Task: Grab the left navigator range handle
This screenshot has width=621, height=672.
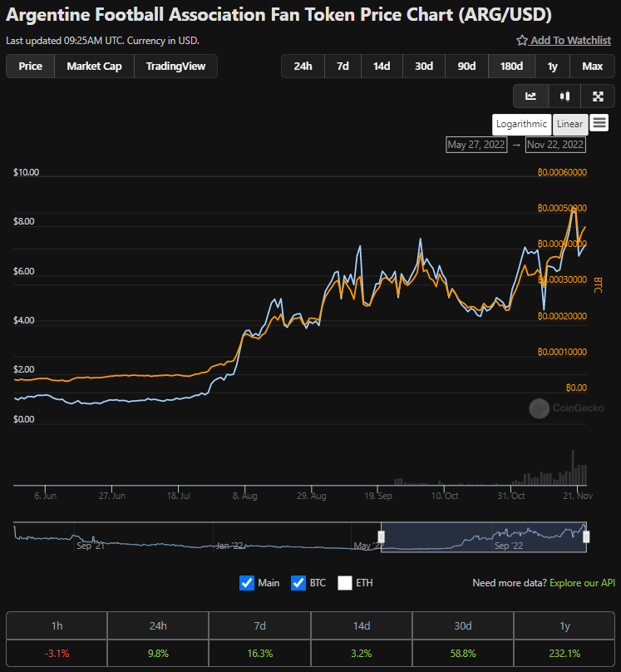Action: [x=382, y=536]
